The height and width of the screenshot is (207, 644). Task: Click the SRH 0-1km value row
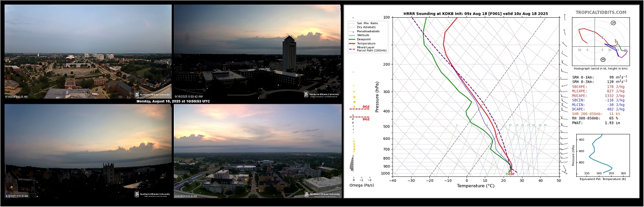coord(600,77)
